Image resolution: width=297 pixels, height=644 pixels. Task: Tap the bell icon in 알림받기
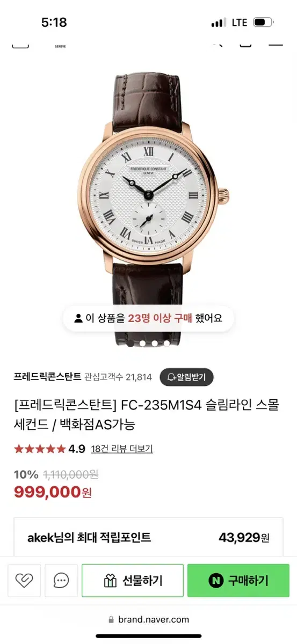[171, 377]
